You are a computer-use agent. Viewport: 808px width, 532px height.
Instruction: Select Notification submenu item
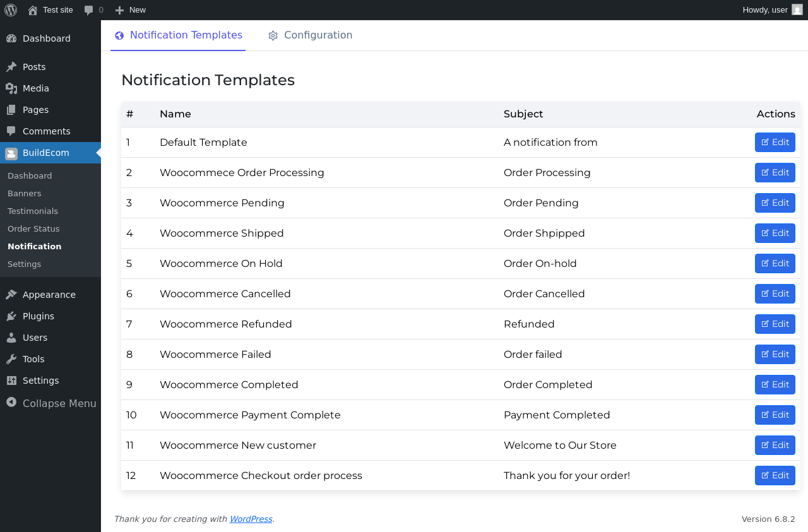[35, 246]
